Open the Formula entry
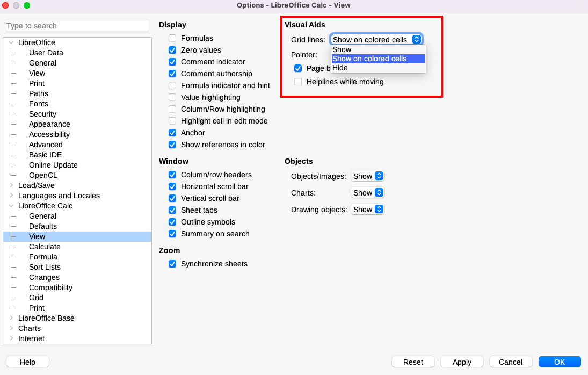Image resolution: width=588 pixels, height=375 pixels. [x=43, y=257]
